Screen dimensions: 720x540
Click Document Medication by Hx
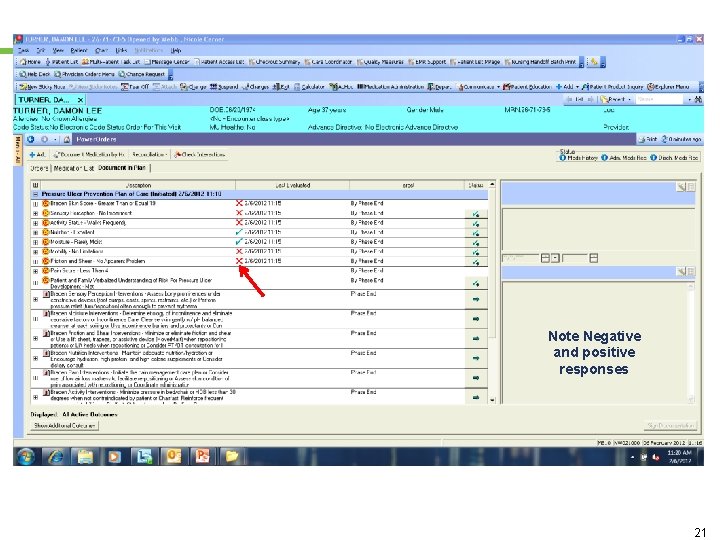point(89,155)
